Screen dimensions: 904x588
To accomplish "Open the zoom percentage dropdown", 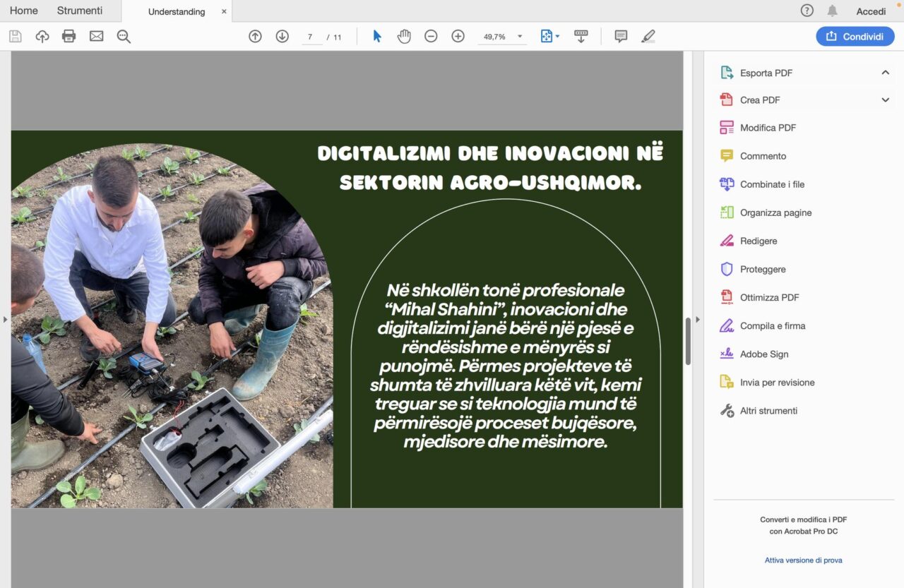I will [x=520, y=37].
